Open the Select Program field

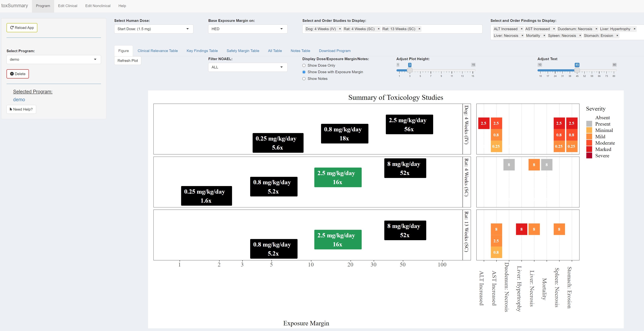click(x=53, y=59)
